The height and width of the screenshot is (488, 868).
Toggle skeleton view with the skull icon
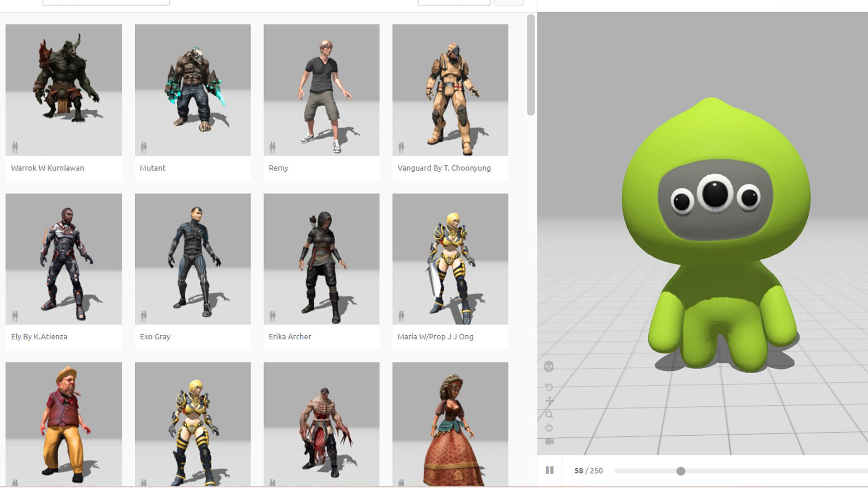[x=549, y=366]
